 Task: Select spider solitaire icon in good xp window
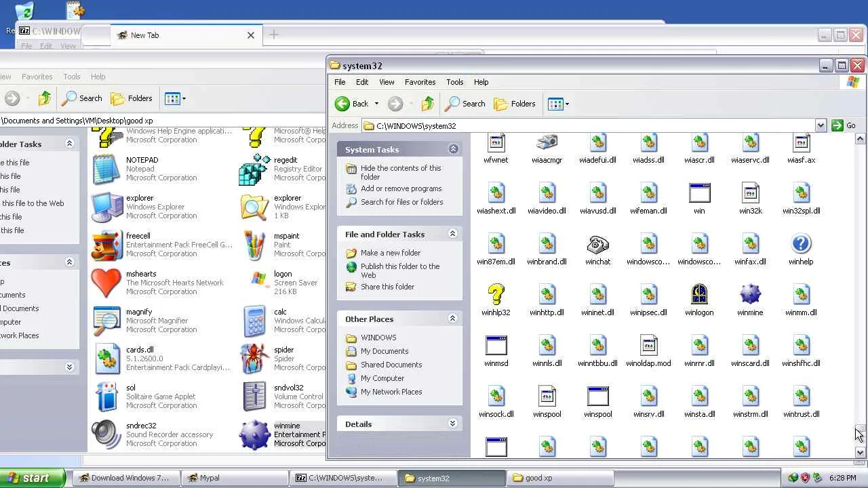tap(254, 359)
